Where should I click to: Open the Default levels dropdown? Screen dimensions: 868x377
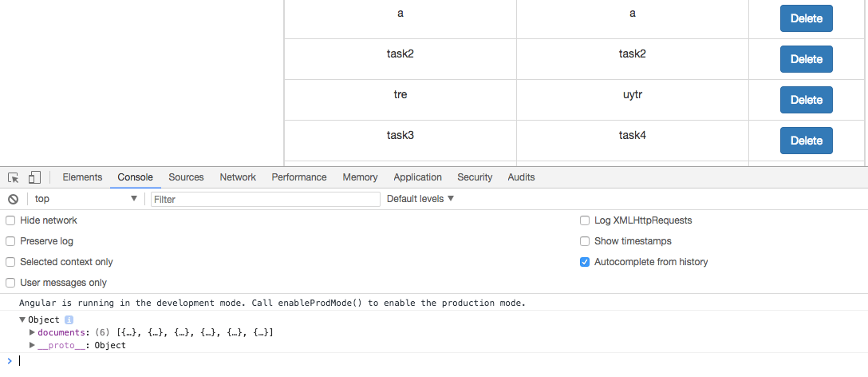(420, 198)
